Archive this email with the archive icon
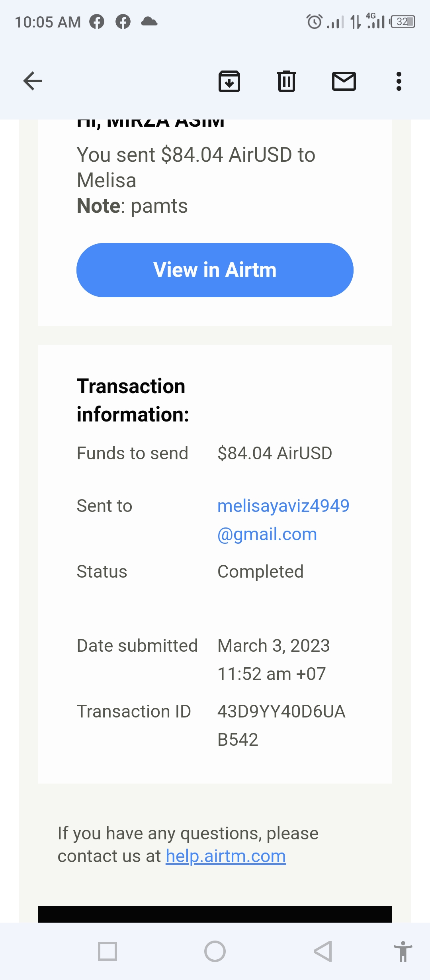The width and height of the screenshot is (430, 980). [229, 81]
